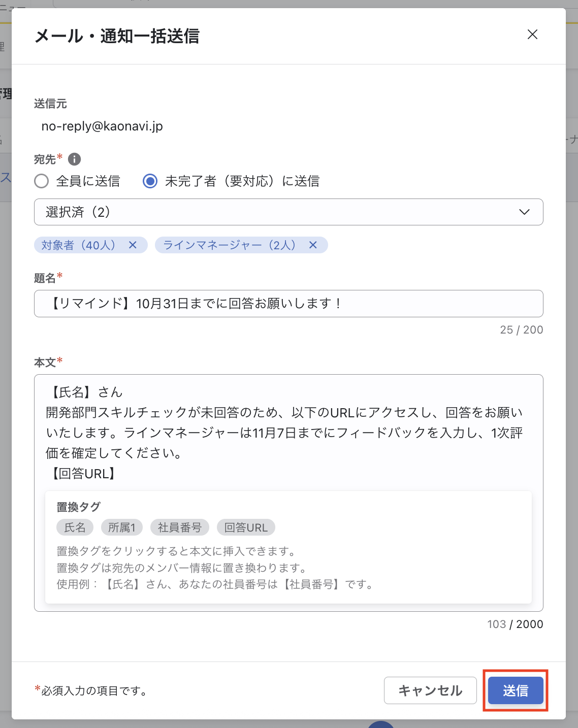
Task: Click the メール・通知一括送信 dialog title
Action: click(x=117, y=36)
